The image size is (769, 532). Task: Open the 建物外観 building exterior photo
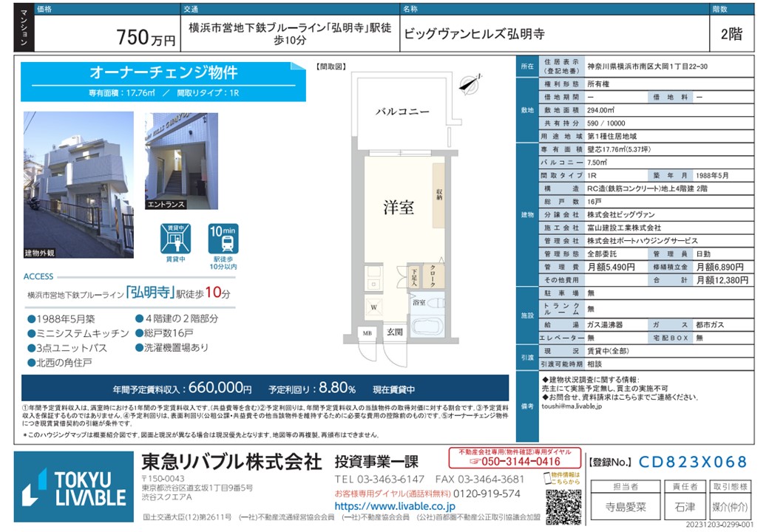[78, 185]
